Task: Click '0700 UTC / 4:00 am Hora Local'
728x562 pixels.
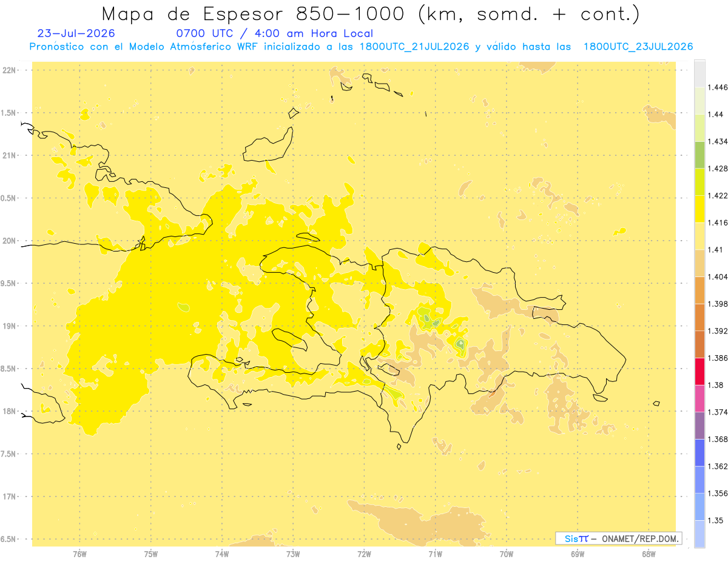Action: pos(275,33)
